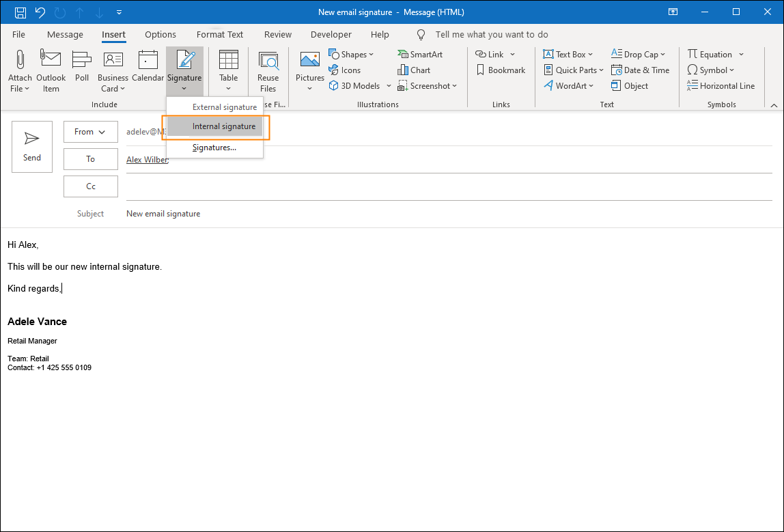
Task: Insert a Horizontal Line
Action: (721, 85)
